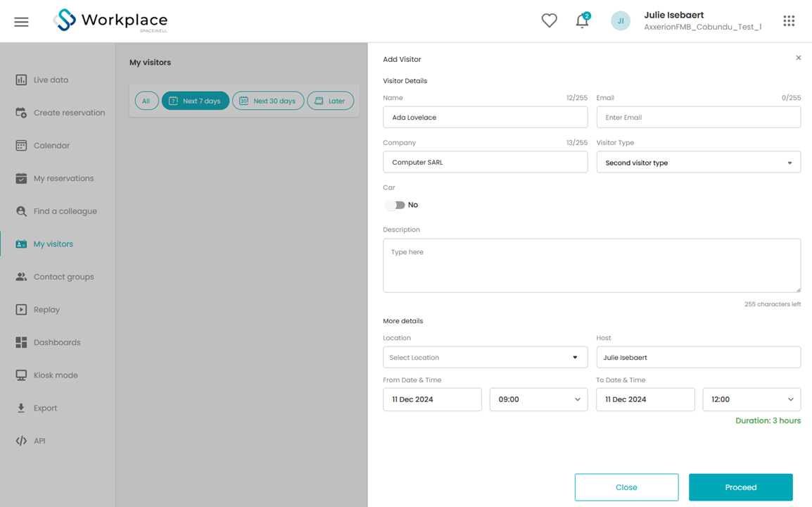Open the Visitor Type dropdown
812x507 pixels.
click(699, 162)
